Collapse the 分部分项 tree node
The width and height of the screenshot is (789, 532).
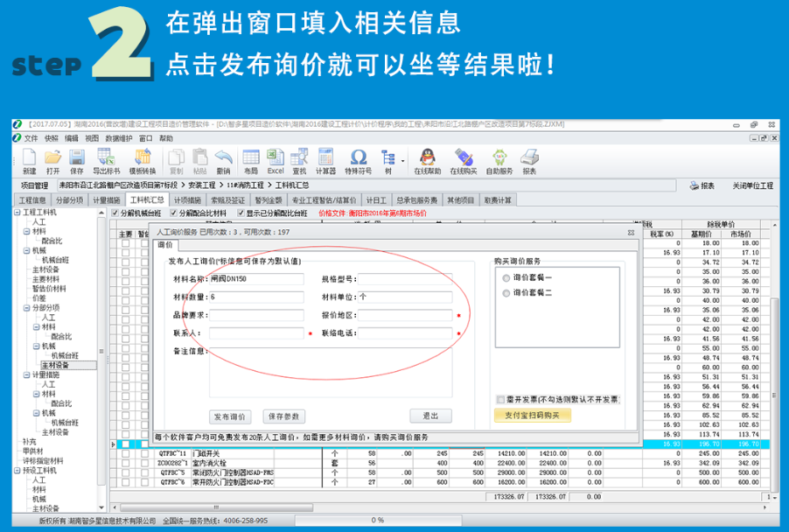15,308
